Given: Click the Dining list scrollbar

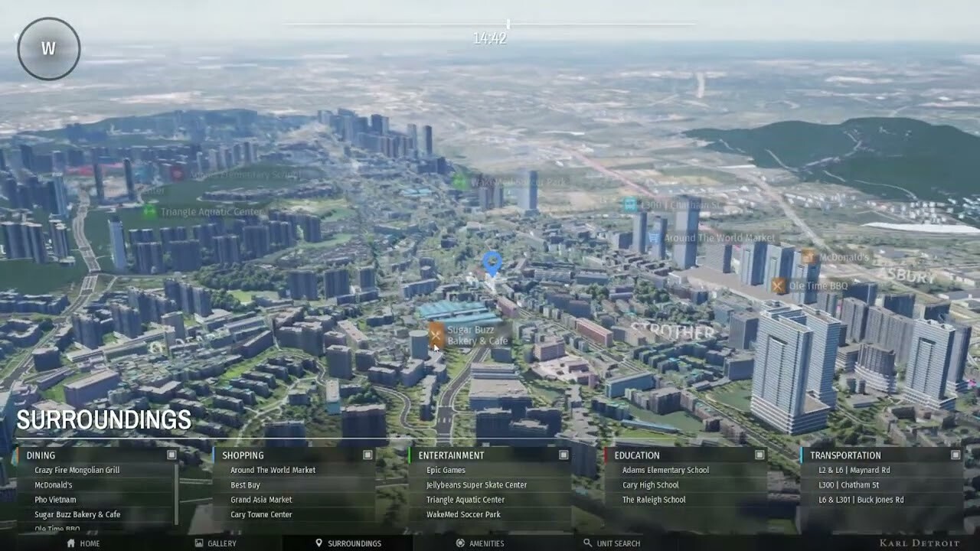Looking at the screenshot, I should (178, 494).
